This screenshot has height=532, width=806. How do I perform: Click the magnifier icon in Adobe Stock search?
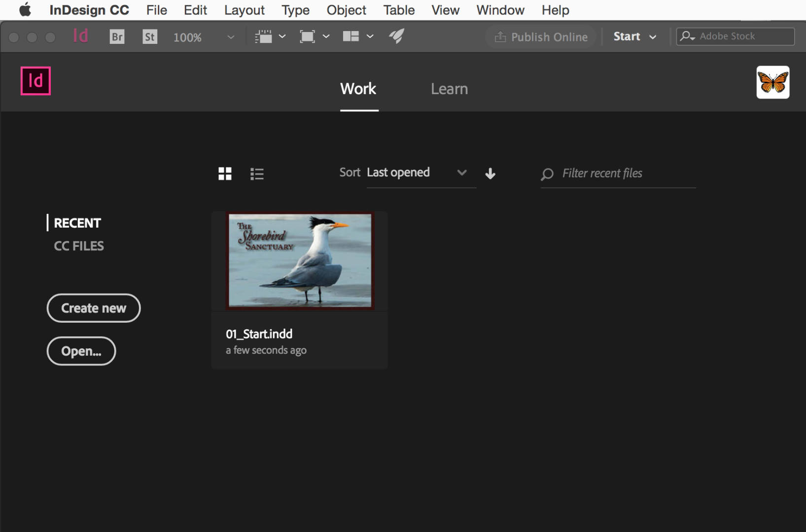coord(688,36)
